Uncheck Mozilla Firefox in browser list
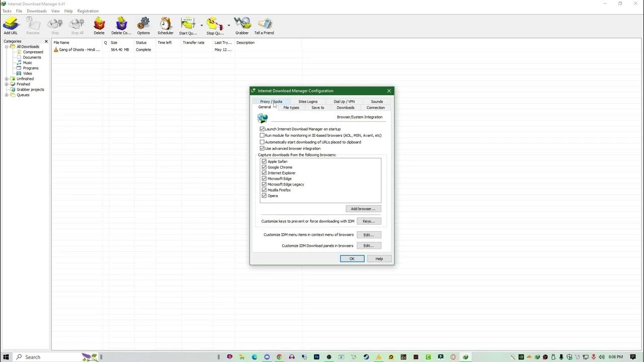 tap(264, 190)
